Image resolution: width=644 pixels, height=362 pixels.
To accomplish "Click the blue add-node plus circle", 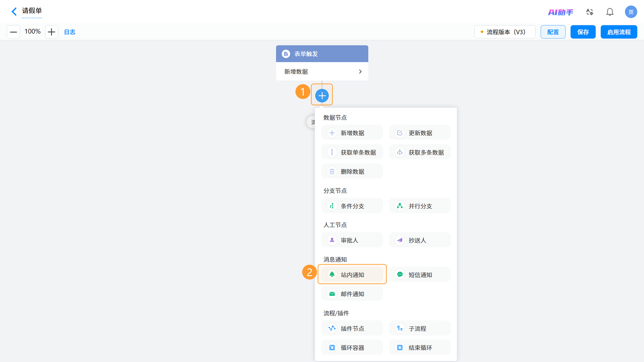I will pyautogui.click(x=322, y=95).
